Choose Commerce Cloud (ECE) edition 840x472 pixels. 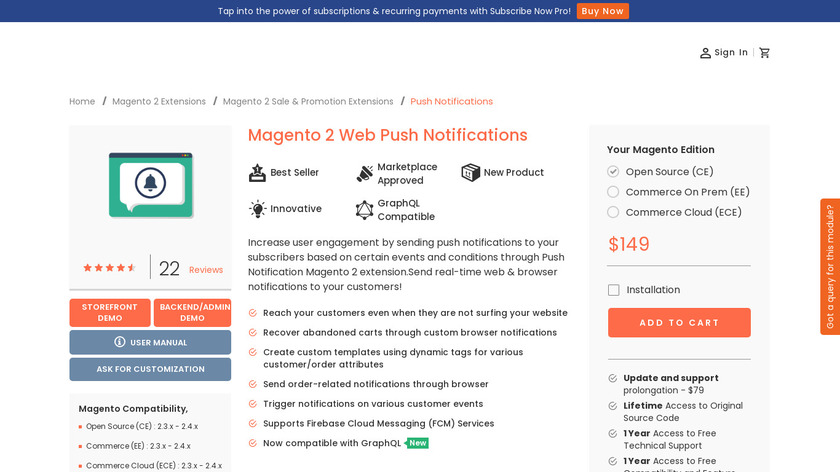[613, 212]
